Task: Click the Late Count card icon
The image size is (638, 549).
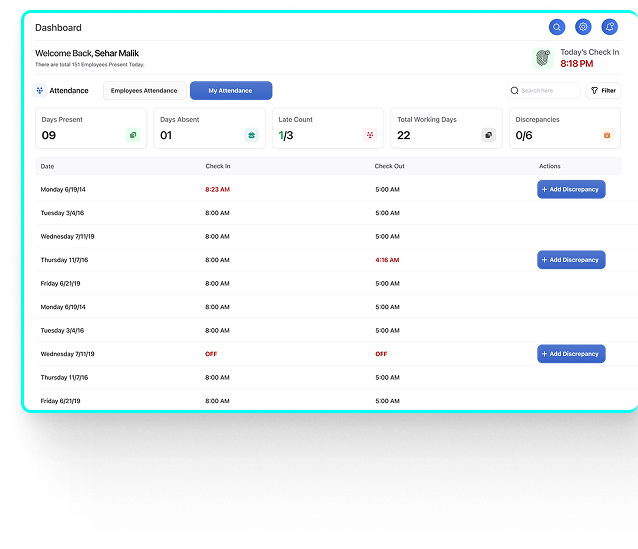Action: 370,135
